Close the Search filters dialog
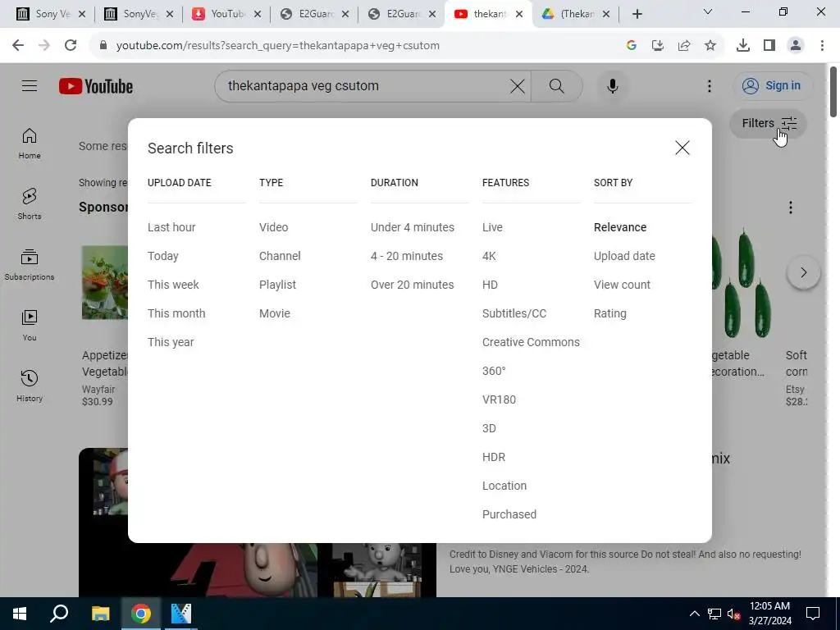Screen dimensions: 840x630 [x=682, y=148]
